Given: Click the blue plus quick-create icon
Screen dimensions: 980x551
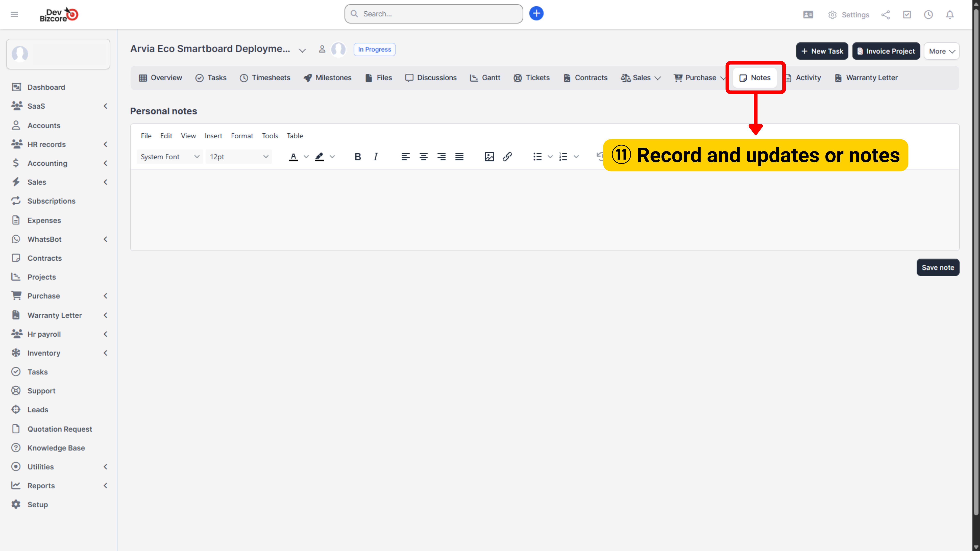Looking at the screenshot, I should (x=536, y=14).
